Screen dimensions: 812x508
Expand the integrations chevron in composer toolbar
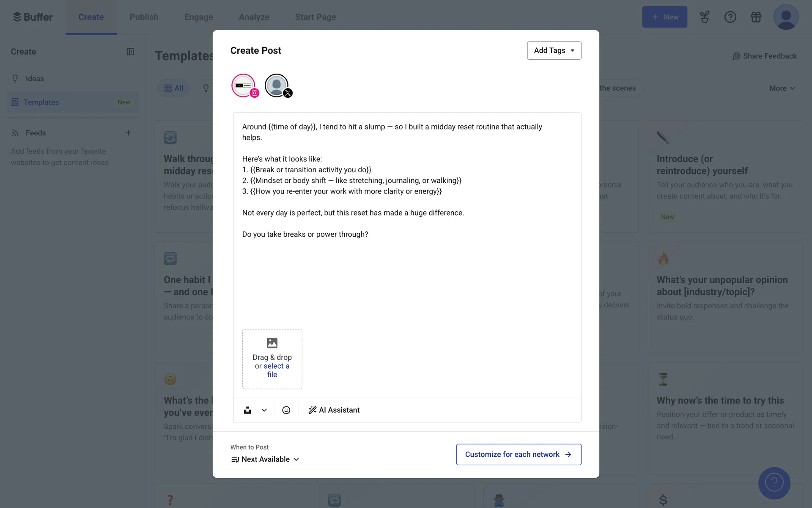pyautogui.click(x=264, y=410)
